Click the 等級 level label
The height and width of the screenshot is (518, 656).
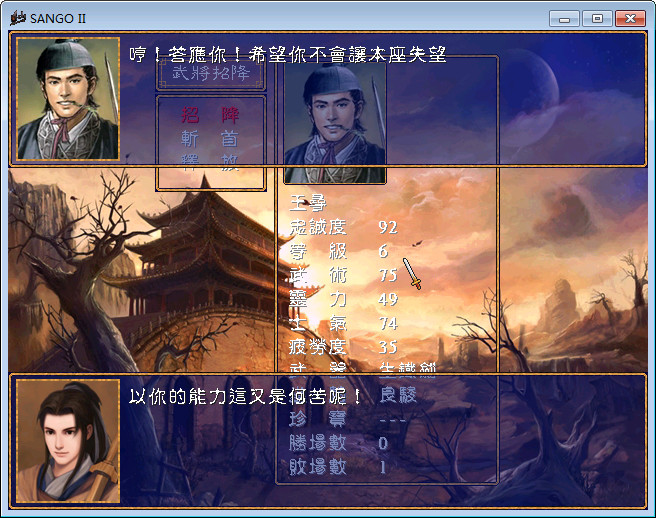[x=318, y=251]
